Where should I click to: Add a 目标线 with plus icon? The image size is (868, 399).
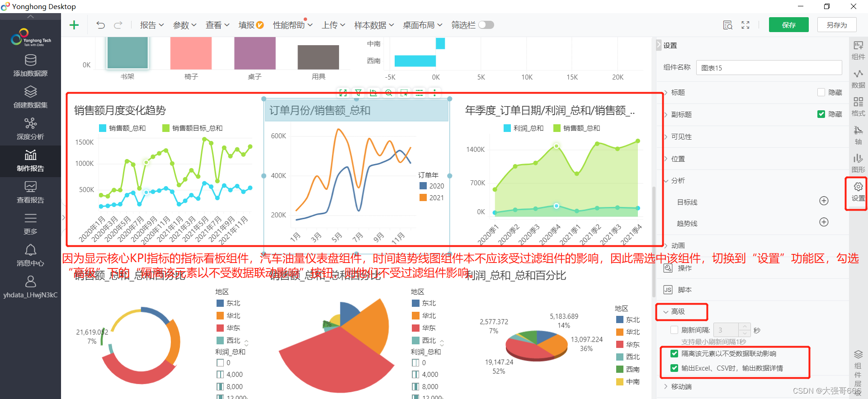point(824,201)
